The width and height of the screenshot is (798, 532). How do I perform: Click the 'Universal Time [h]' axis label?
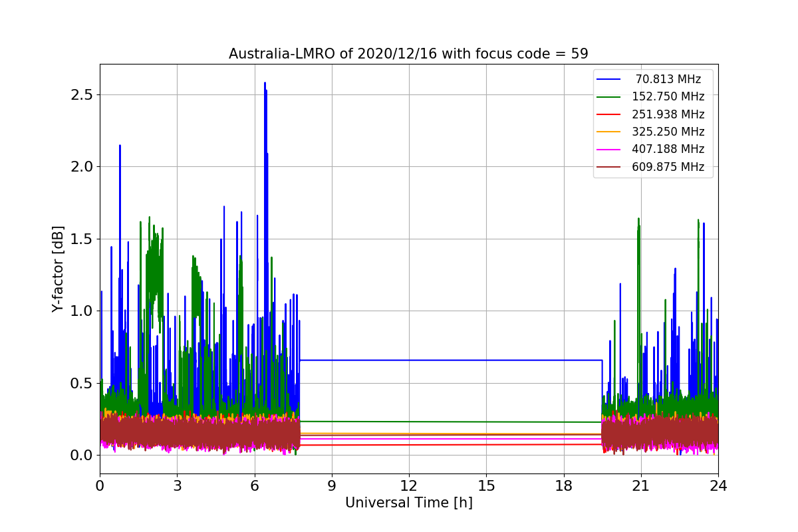pyautogui.click(x=409, y=503)
